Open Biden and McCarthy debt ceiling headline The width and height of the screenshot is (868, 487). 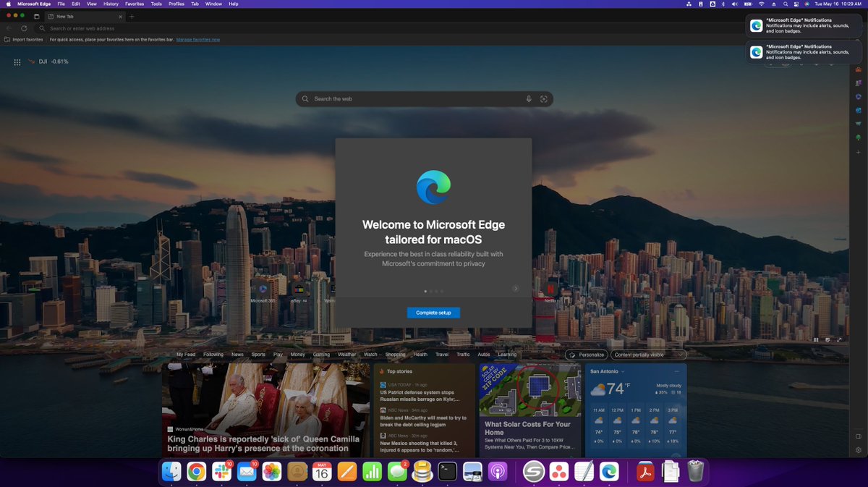[x=425, y=421]
